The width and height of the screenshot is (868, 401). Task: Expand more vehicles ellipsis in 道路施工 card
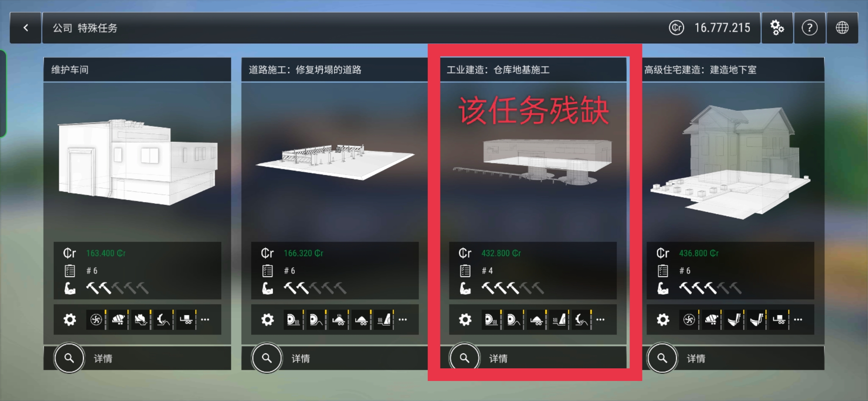(403, 319)
